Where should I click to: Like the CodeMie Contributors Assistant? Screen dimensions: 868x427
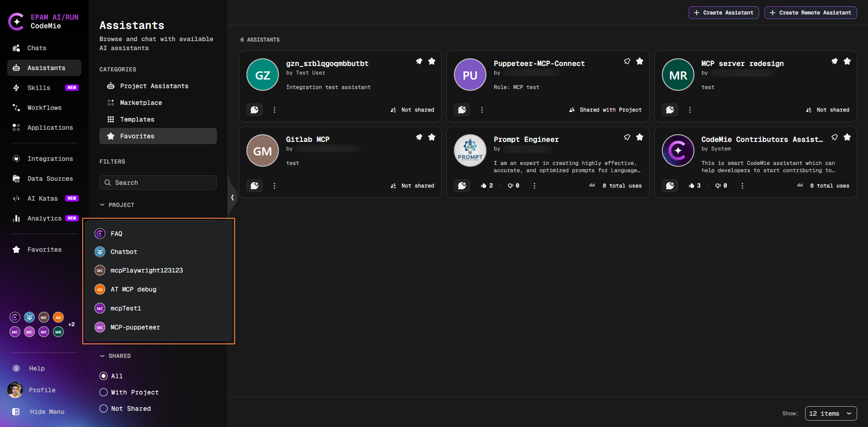(x=691, y=186)
